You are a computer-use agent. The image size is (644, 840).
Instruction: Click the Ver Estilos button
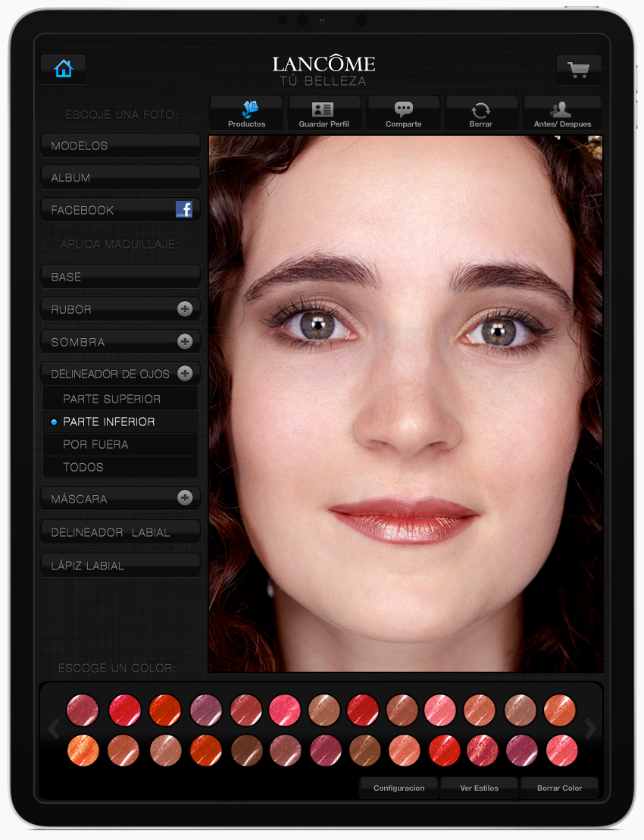pos(479,788)
